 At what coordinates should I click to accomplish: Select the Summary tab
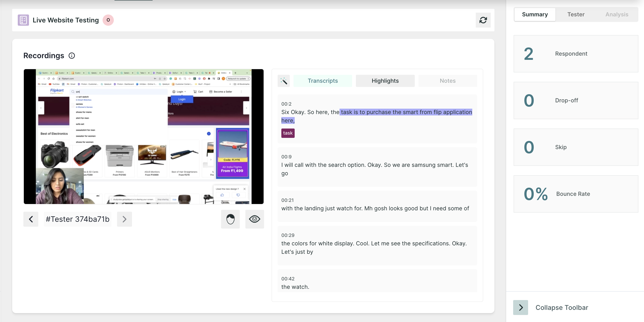535,14
